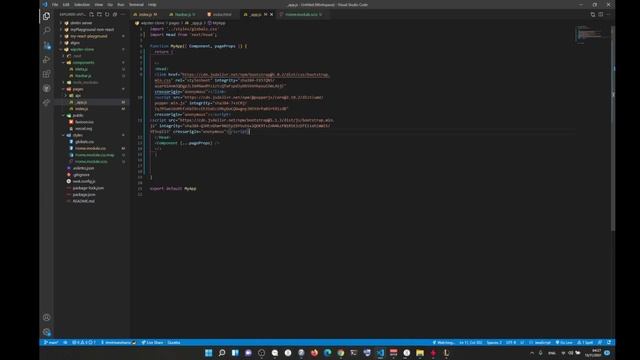This screenshot has width=640, height=360.
Task: Collapse the public folder
Action: (78, 115)
